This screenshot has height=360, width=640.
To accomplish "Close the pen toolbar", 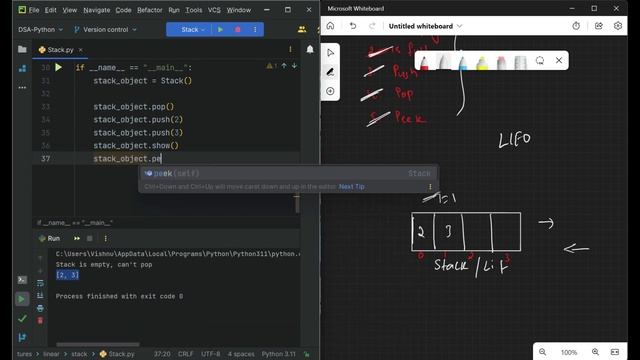I will (559, 60).
